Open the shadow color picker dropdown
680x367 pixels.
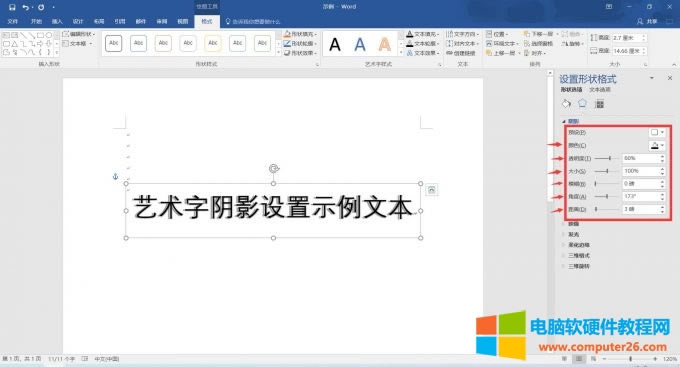[x=657, y=145]
